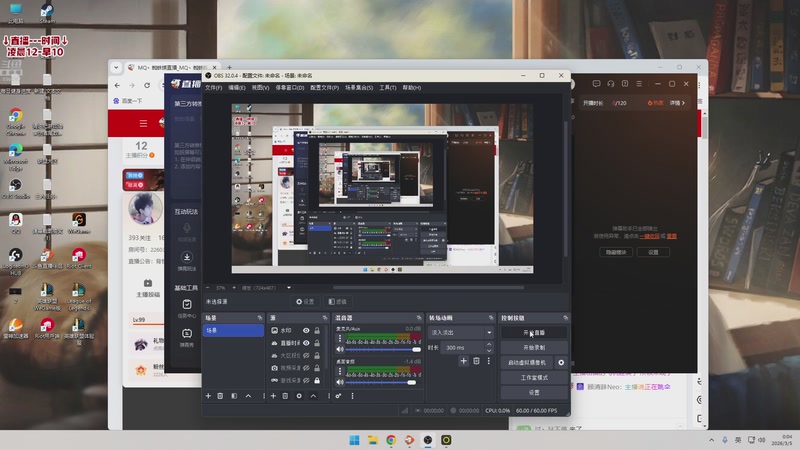Move scene up with arrow icon

point(248,396)
